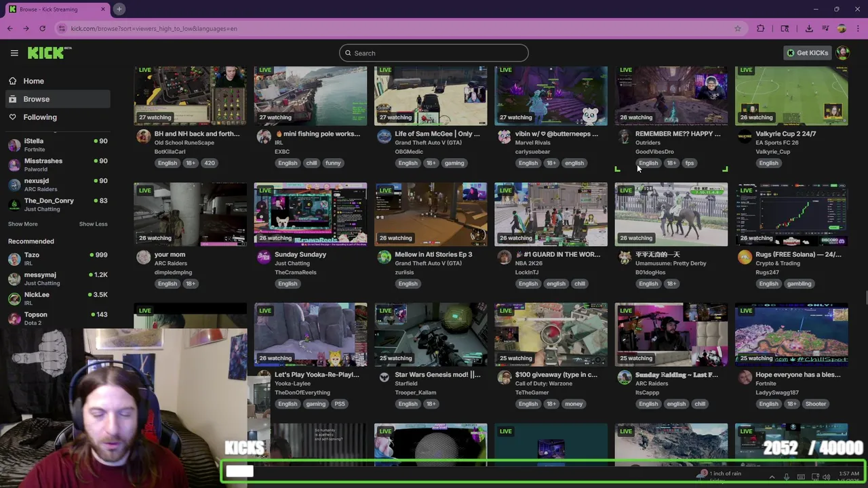Open Star Wars Genesis mod stream thumbnail
The height and width of the screenshot is (488, 868).
(431, 335)
